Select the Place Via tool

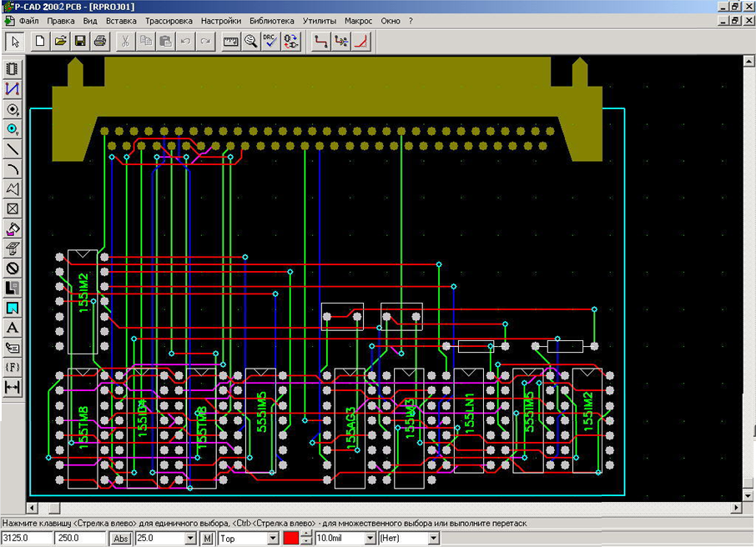(x=13, y=129)
